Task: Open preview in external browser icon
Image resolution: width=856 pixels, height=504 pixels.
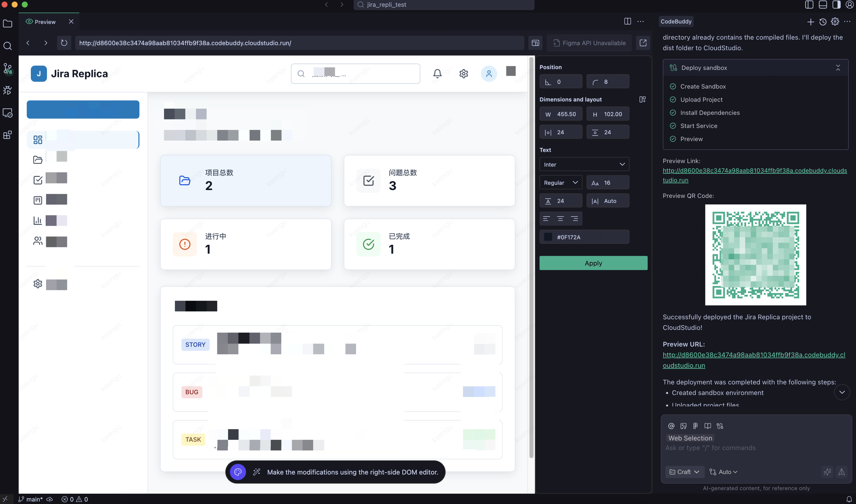Action: tap(643, 43)
